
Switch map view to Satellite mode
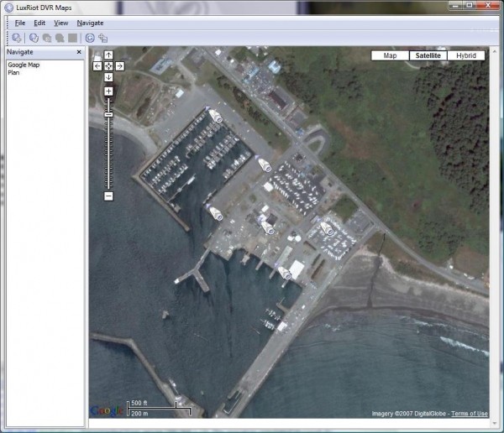(x=428, y=55)
